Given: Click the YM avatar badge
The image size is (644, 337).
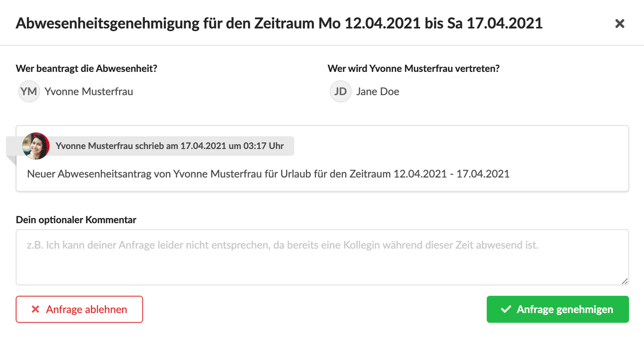Looking at the screenshot, I should click(x=28, y=91).
